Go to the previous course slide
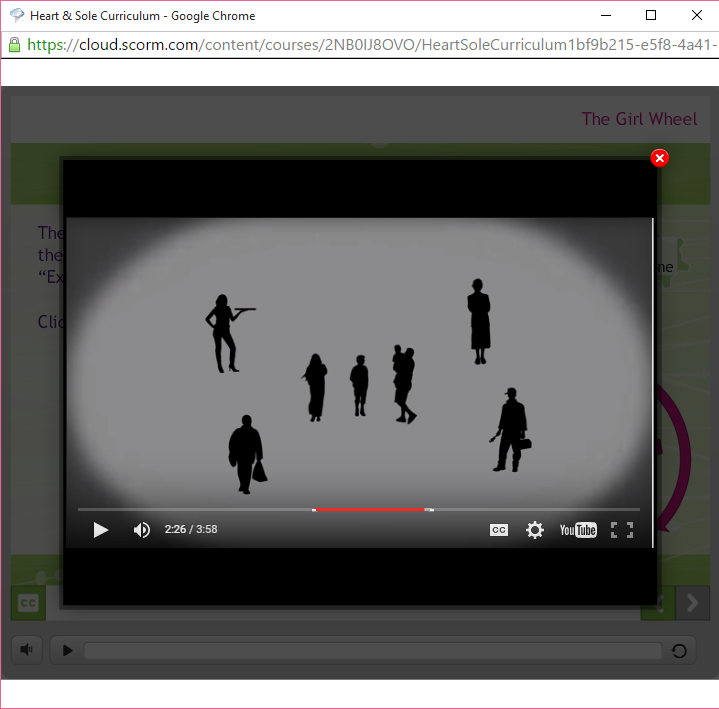This screenshot has width=719, height=709. (658, 603)
